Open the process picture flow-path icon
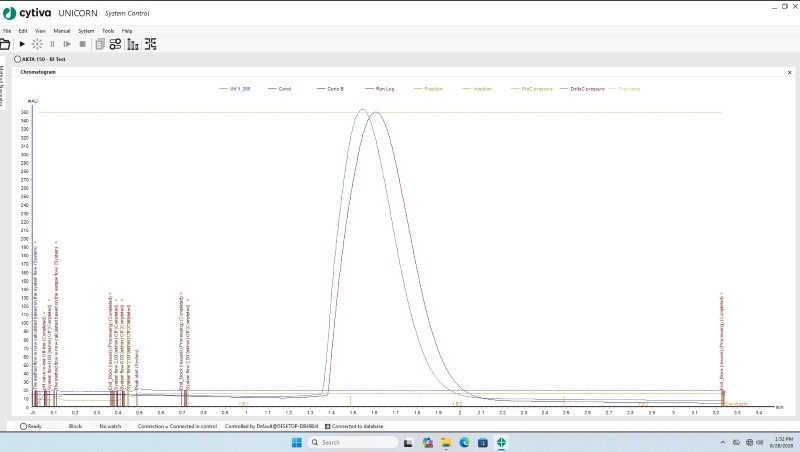 click(151, 44)
